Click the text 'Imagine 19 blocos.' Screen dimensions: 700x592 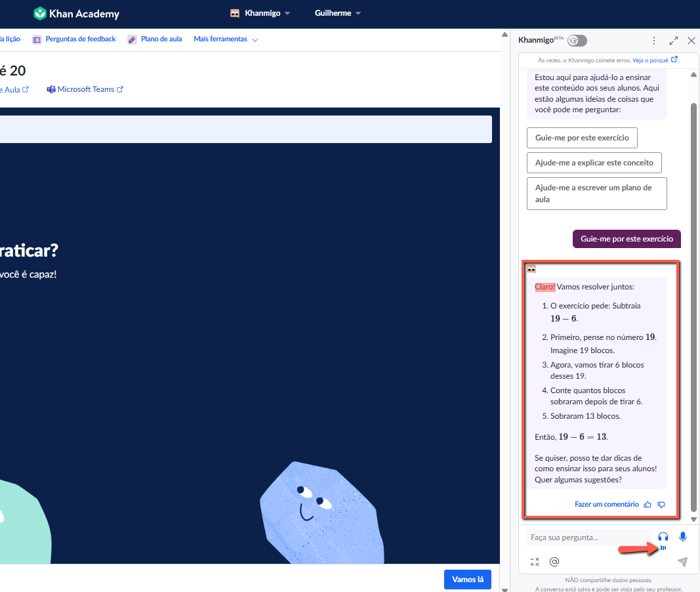click(582, 350)
